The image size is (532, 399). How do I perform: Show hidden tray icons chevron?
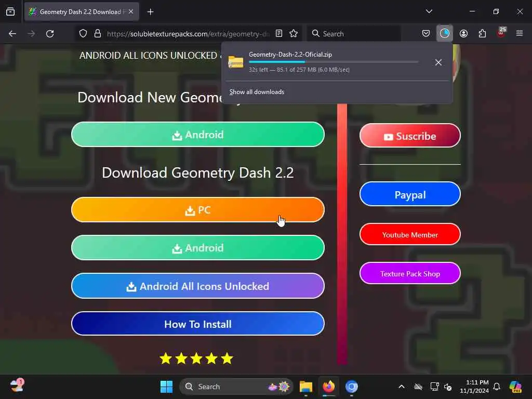(x=402, y=387)
